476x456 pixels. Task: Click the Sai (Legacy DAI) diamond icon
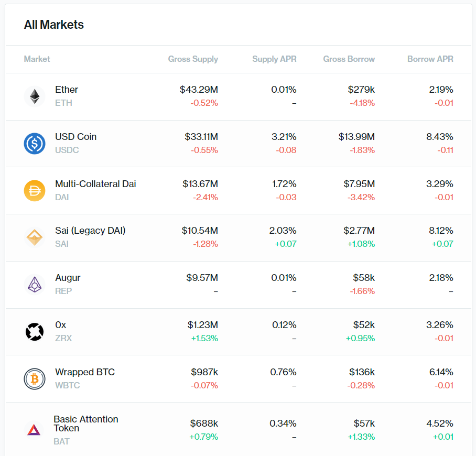35,237
